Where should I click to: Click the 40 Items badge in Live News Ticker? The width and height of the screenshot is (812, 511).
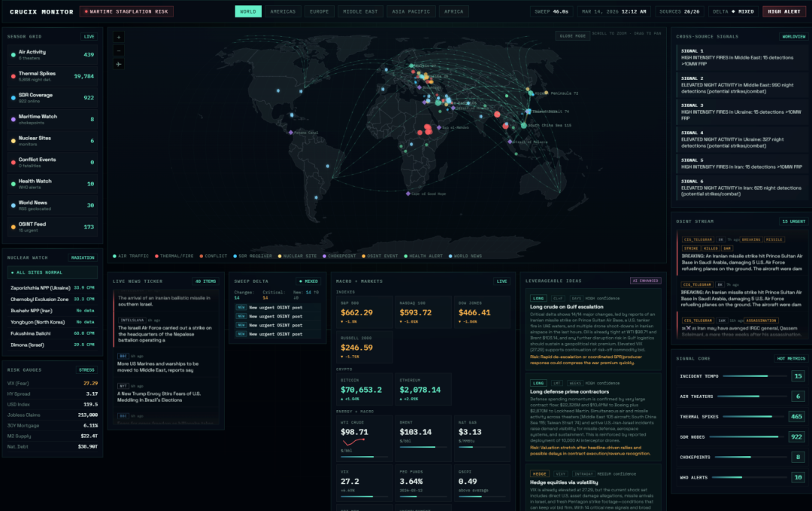click(205, 281)
